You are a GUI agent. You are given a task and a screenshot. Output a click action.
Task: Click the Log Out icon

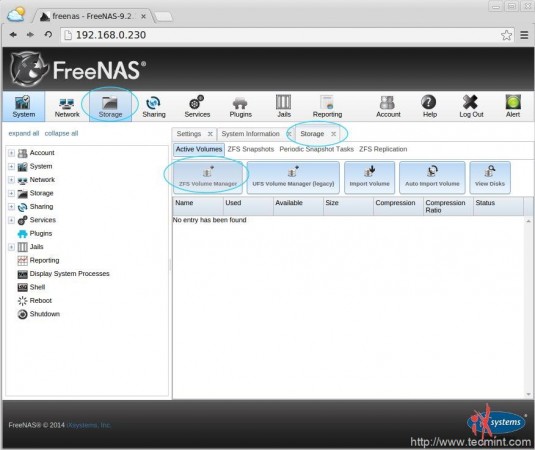tap(471, 106)
